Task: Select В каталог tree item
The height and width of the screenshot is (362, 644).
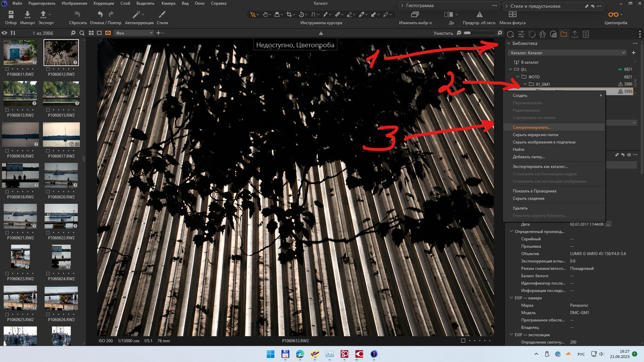Action: pos(530,62)
